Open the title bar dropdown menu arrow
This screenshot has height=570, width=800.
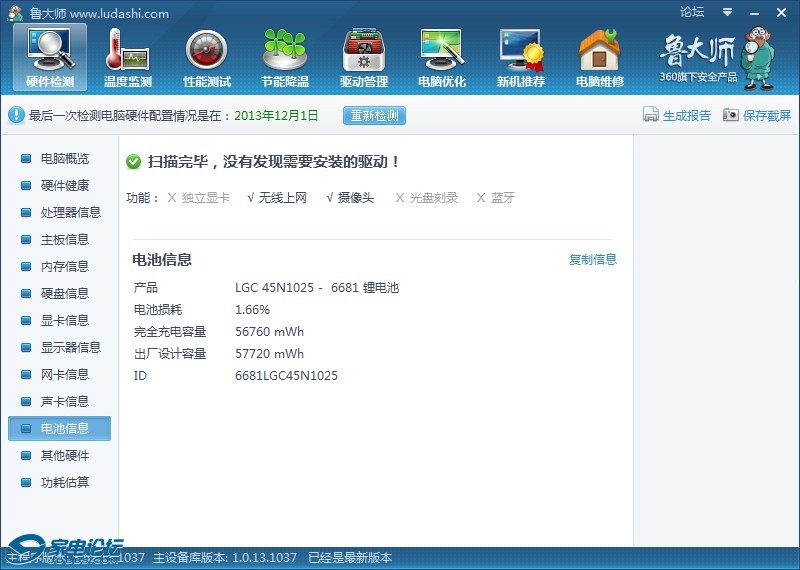[728, 12]
